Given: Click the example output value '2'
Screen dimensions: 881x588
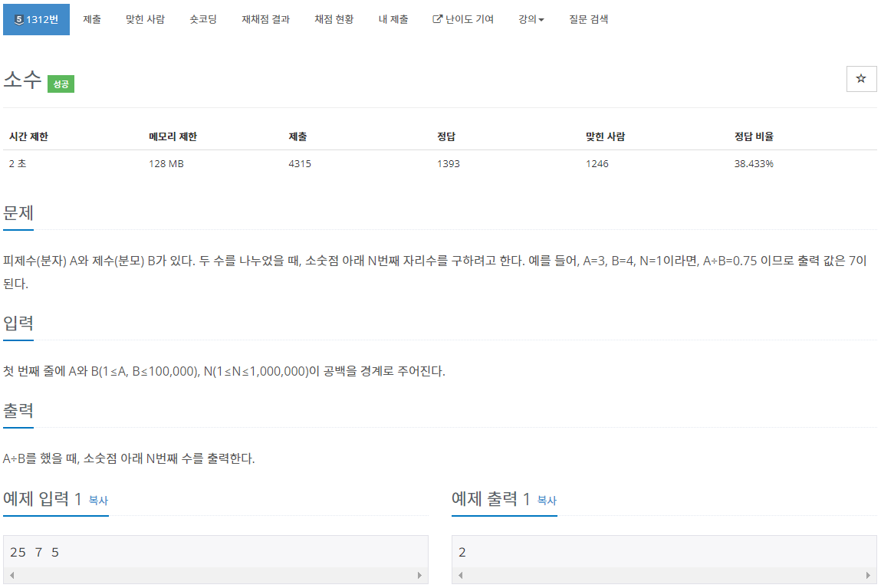Looking at the screenshot, I should tap(462, 553).
